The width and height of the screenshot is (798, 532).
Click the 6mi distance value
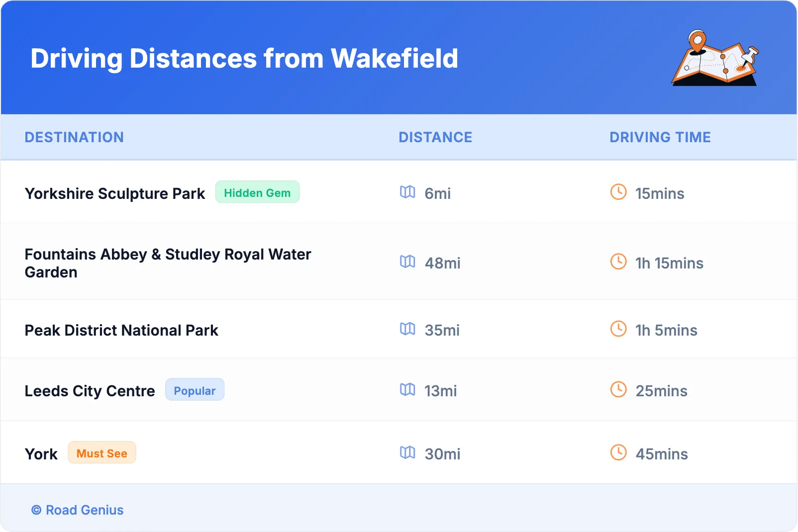point(438,193)
